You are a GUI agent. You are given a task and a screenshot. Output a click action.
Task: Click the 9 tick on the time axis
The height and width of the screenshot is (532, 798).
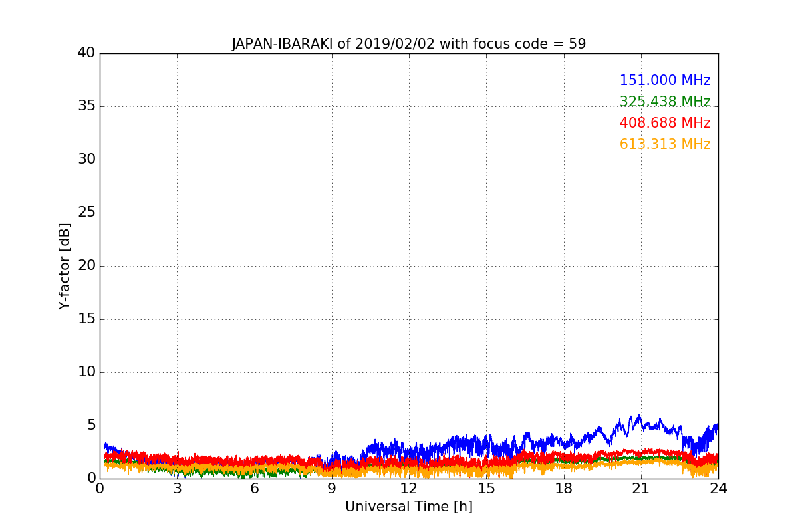332,489
